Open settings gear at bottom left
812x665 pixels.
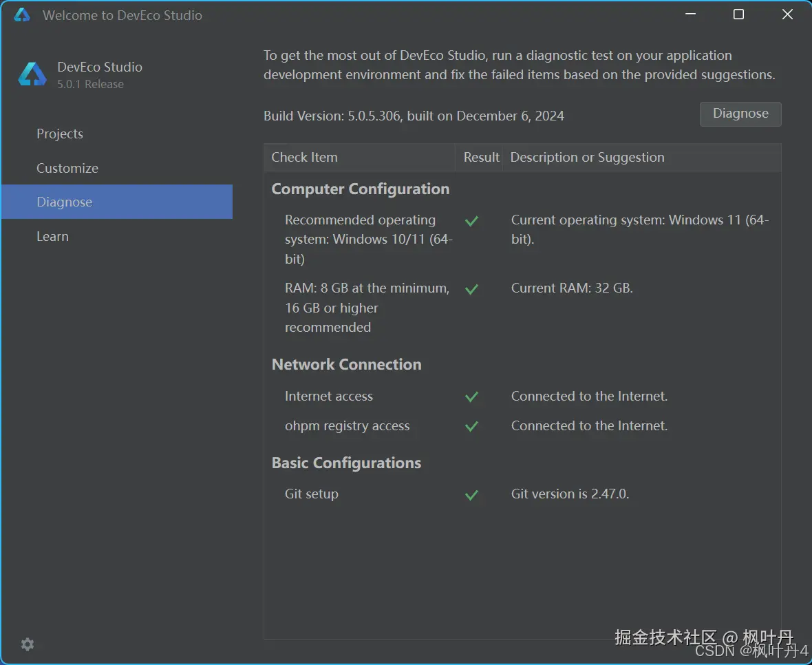(28, 644)
